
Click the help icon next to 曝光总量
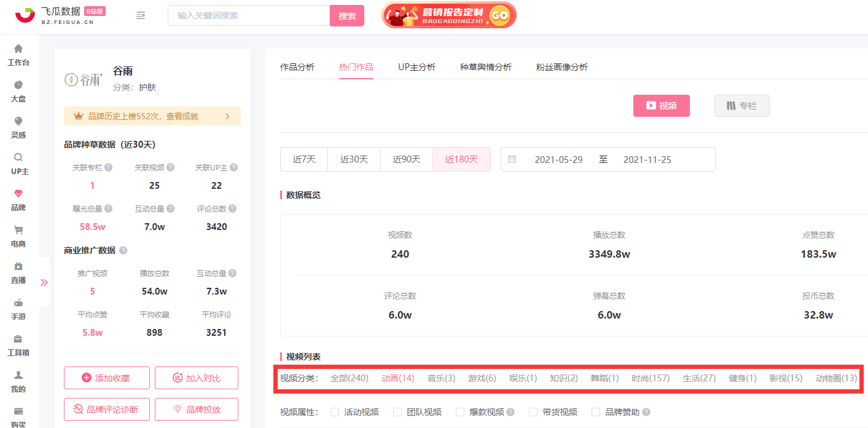(108, 209)
